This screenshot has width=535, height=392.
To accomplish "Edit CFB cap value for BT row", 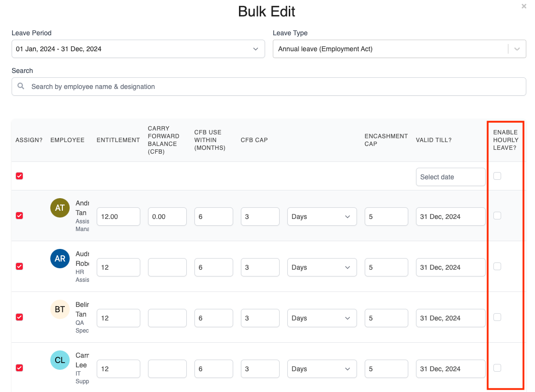I will [260, 318].
